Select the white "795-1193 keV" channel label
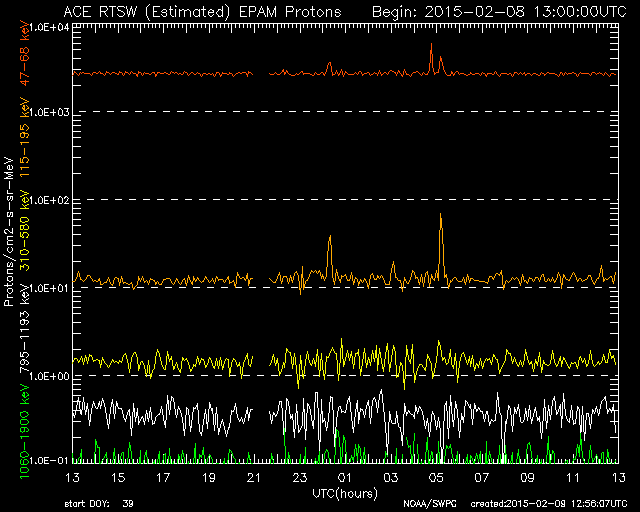640x512 pixels. coord(25,328)
